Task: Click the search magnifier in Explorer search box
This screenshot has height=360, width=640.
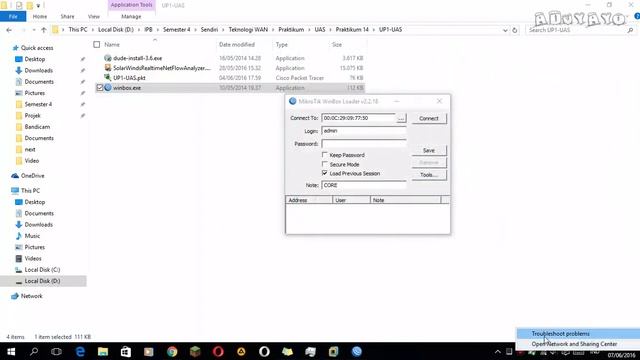Action: [x=630, y=30]
